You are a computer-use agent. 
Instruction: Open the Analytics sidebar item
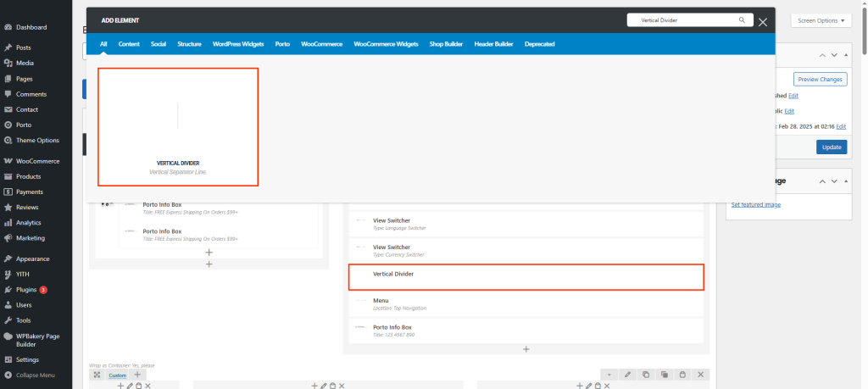(x=28, y=222)
